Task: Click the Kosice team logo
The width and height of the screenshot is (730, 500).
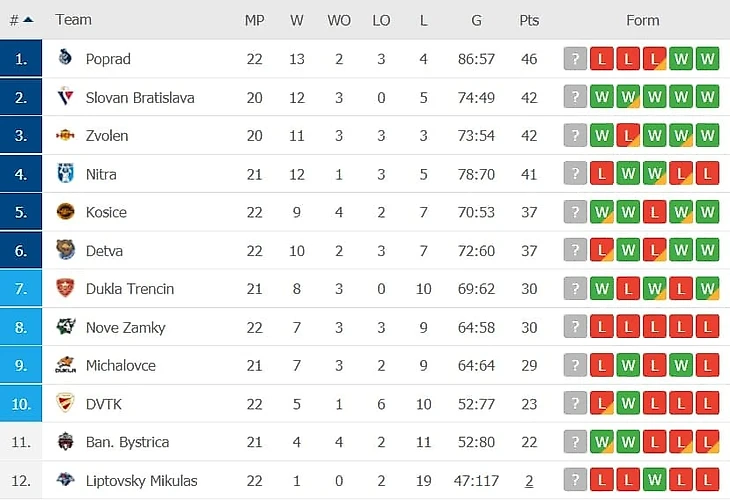Action: pyautogui.click(x=66, y=212)
